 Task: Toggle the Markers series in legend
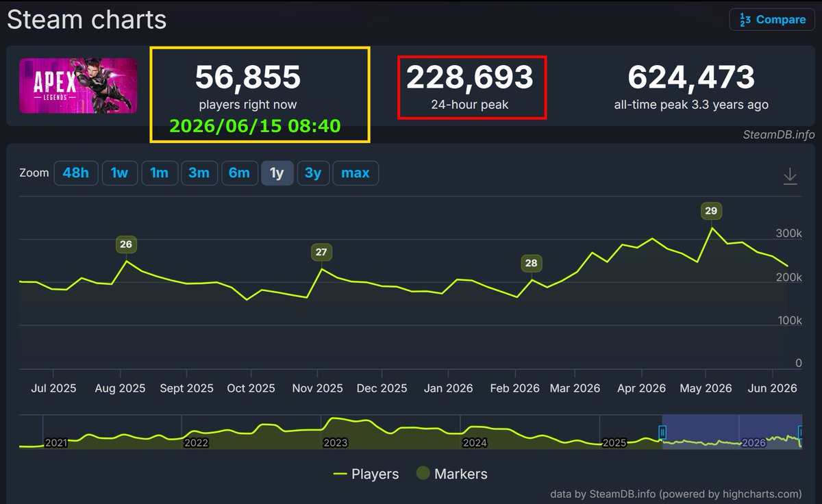pos(452,474)
